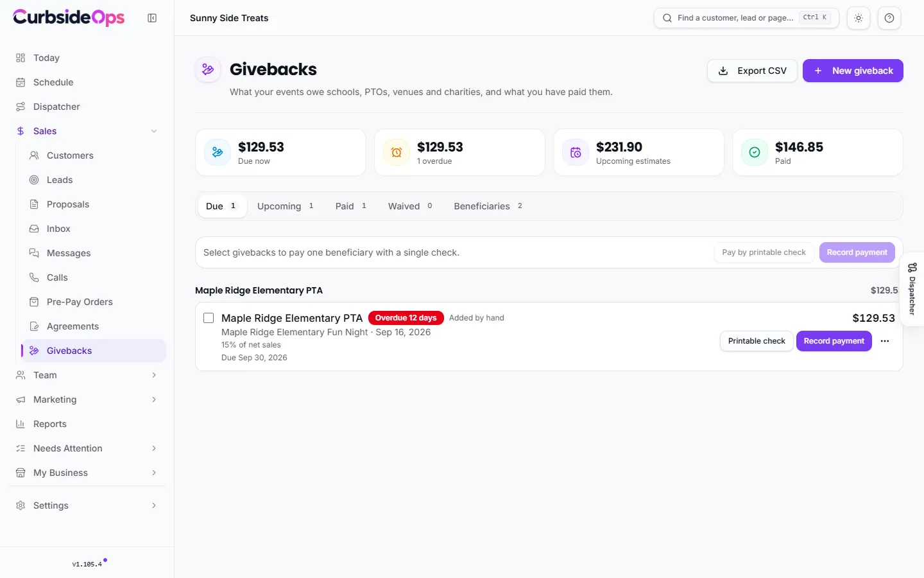924x578 pixels.
Task: Click the Settings gear icon
Action: (21, 505)
